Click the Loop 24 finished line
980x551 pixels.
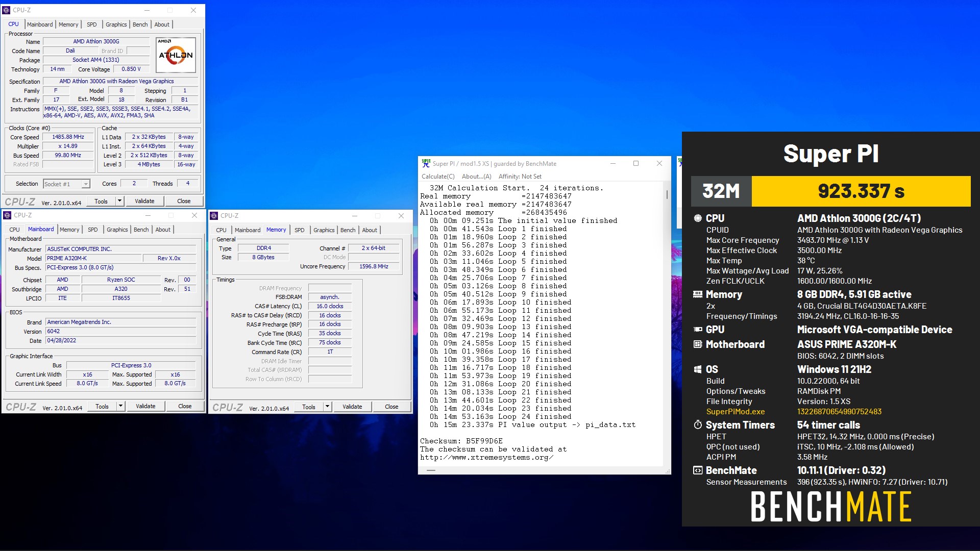(500, 416)
